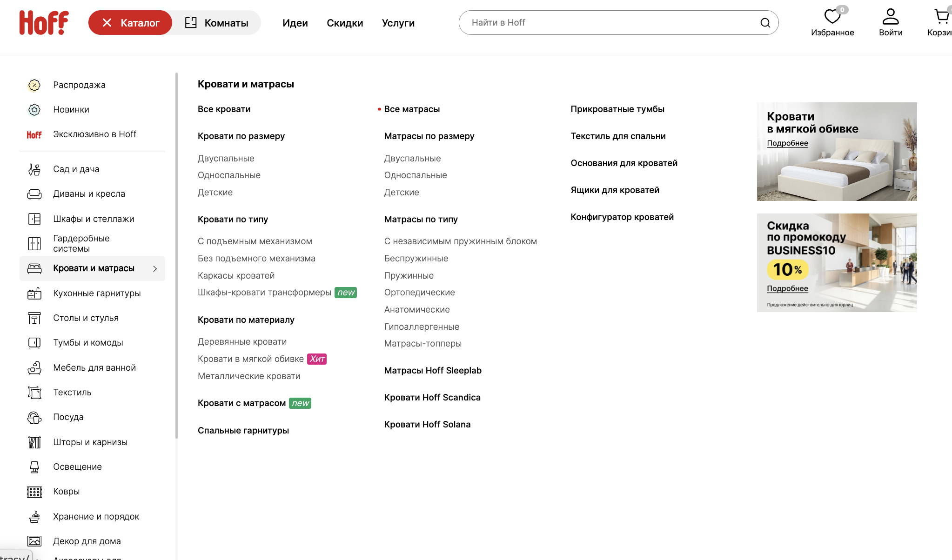
Task: Open the shopping cart icon
Action: coord(942,17)
